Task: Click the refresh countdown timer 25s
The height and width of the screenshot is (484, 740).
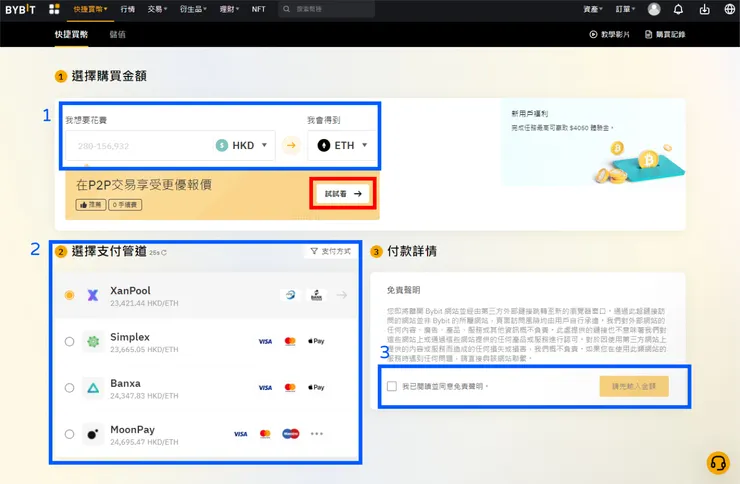Action: click(158, 253)
